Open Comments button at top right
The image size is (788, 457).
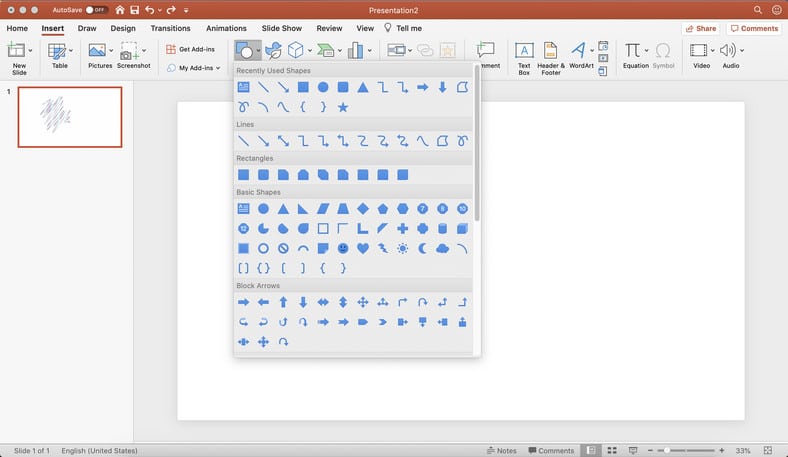[x=754, y=29]
